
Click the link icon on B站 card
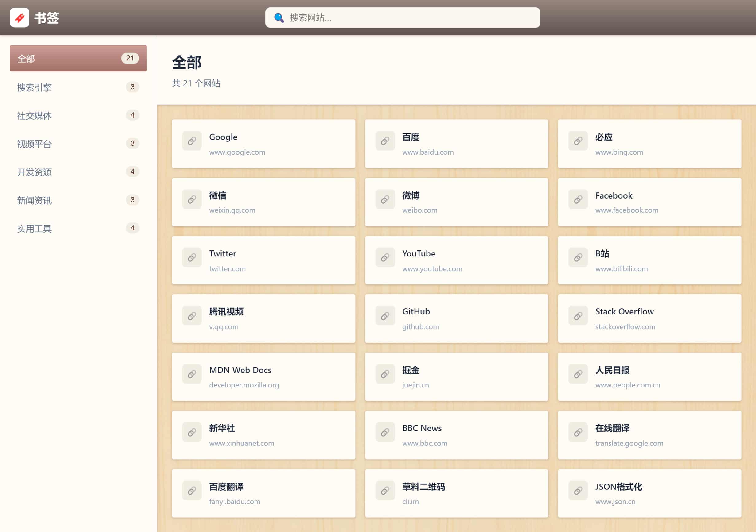578,257
